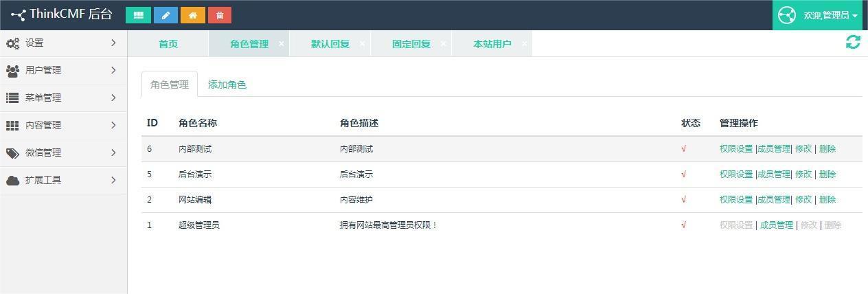Click 成员管理 for 超级管理员 role
Screen dimensions: 868x294
776,225
